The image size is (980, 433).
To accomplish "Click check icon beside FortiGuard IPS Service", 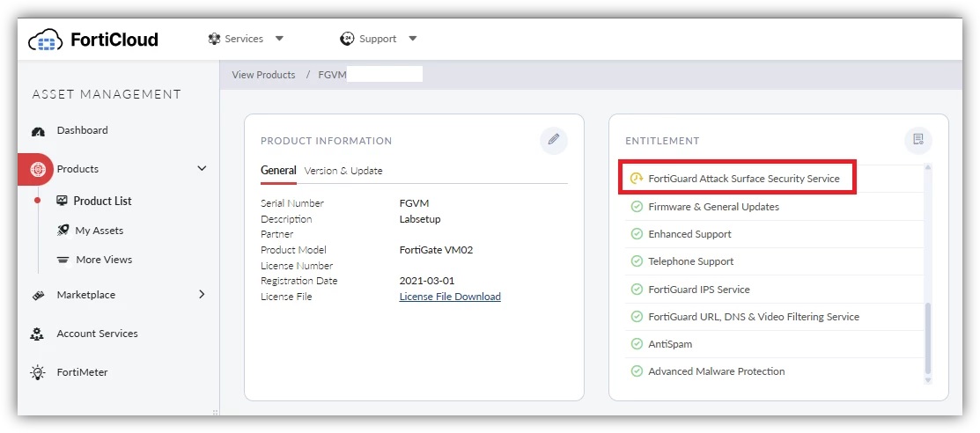I will click(x=637, y=290).
